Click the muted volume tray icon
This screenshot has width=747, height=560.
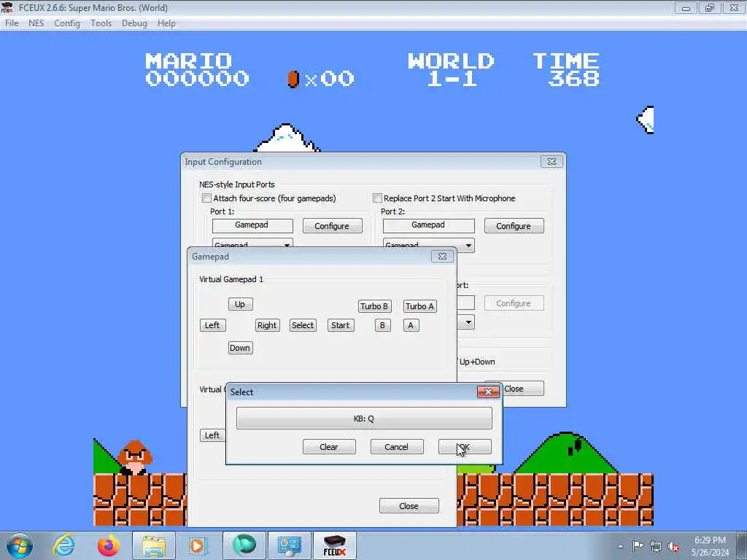pyautogui.click(x=673, y=546)
